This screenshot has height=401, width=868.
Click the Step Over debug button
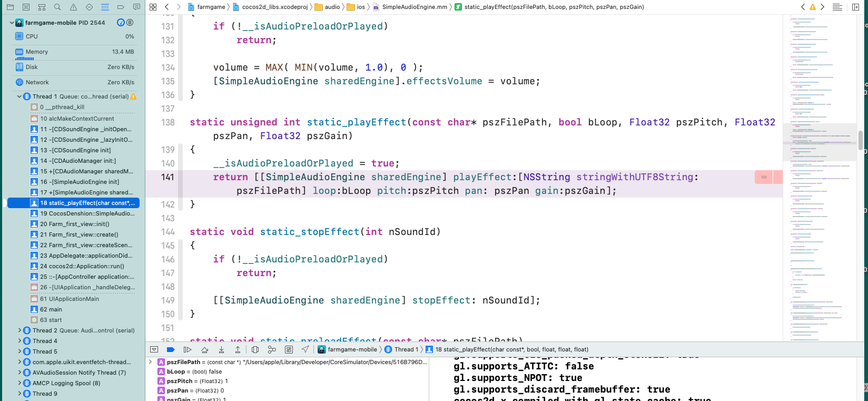[204, 349]
